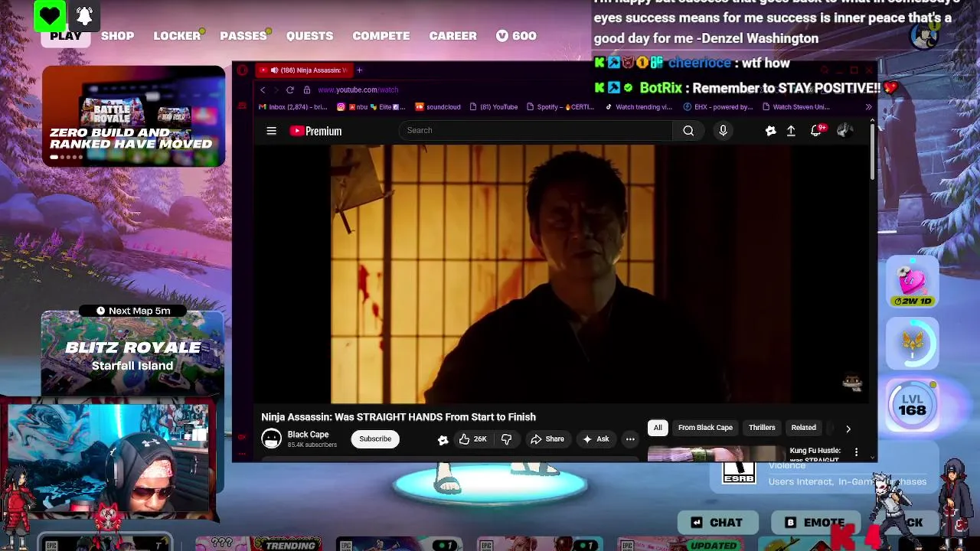
Task: Open the Fortnite LOCKER tab
Action: (177, 36)
